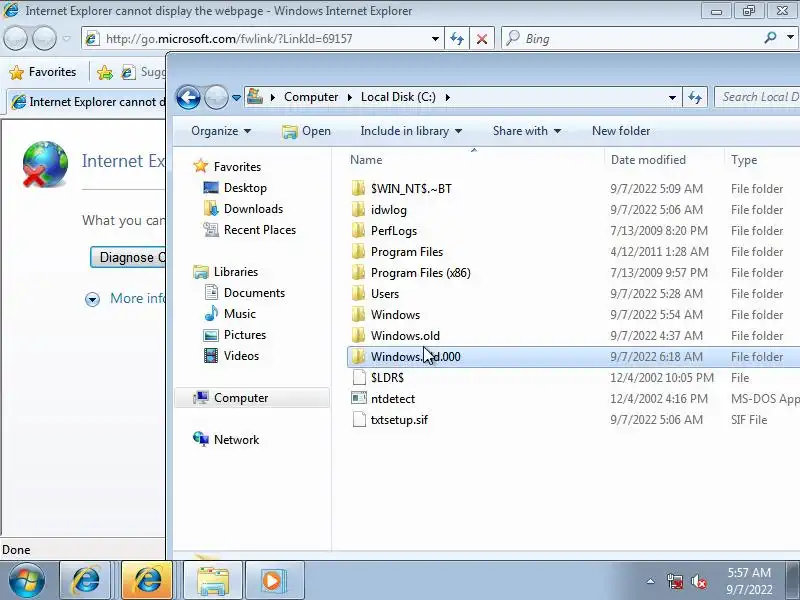Sort by Type column header

(x=744, y=160)
